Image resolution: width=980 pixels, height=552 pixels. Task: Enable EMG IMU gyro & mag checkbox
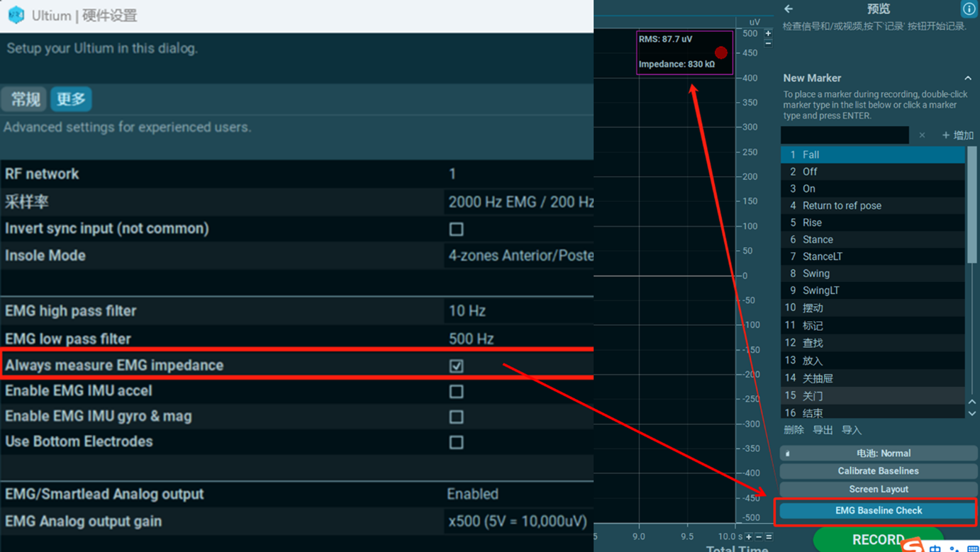point(457,417)
